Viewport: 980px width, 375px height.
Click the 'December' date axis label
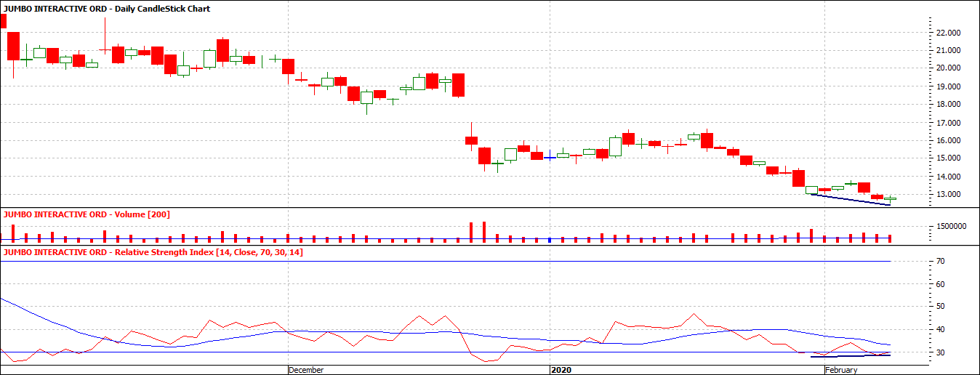coord(306,370)
